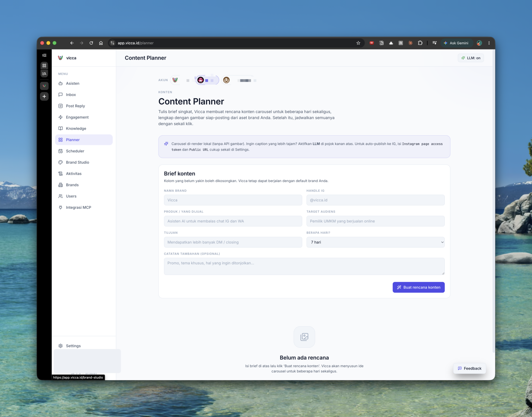Open the Notion extension icon
Image resolution: width=532 pixels, height=417 pixels.
(x=381, y=43)
